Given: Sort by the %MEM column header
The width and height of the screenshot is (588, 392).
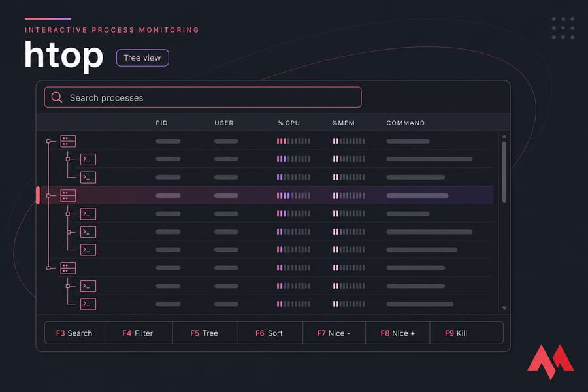Looking at the screenshot, I should (343, 123).
